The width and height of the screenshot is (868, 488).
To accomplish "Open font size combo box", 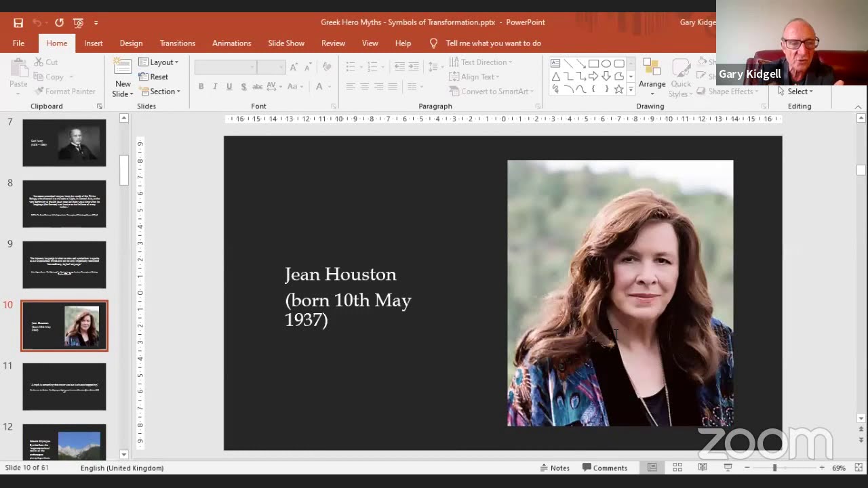I will [271, 67].
